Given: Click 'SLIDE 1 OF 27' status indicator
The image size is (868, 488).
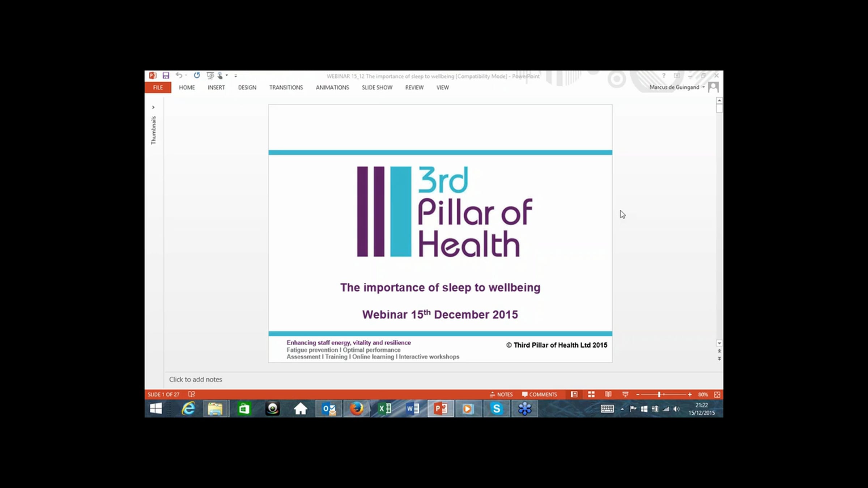Looking at the screenshot, I should coord(163,394).
